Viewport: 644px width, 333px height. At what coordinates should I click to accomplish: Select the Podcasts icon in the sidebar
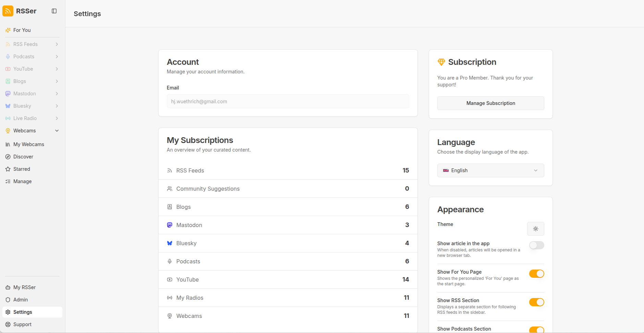[x=8, y=56]
